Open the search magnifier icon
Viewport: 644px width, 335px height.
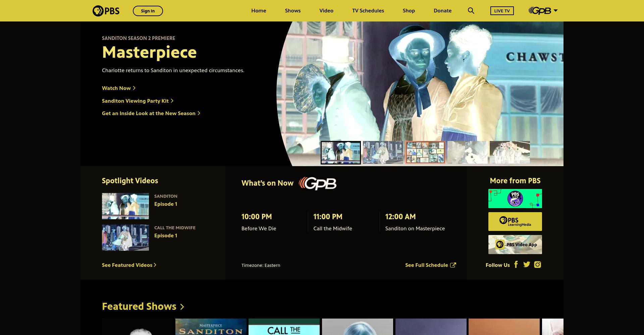[471, 11]
